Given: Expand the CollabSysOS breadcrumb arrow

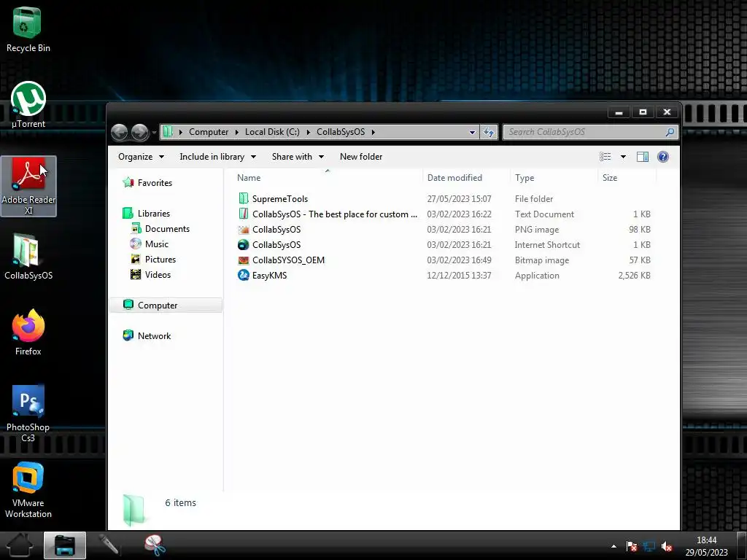Looking at the screenshot, I should coord(373,132).
